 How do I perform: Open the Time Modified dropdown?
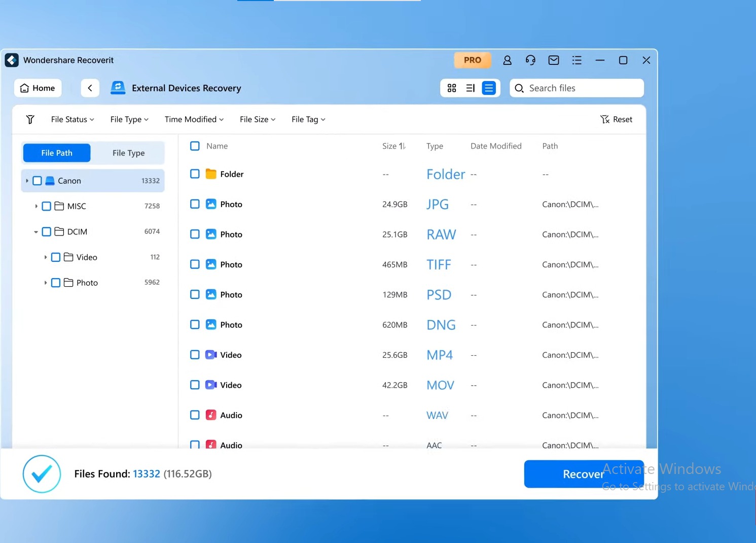[194, 119]
